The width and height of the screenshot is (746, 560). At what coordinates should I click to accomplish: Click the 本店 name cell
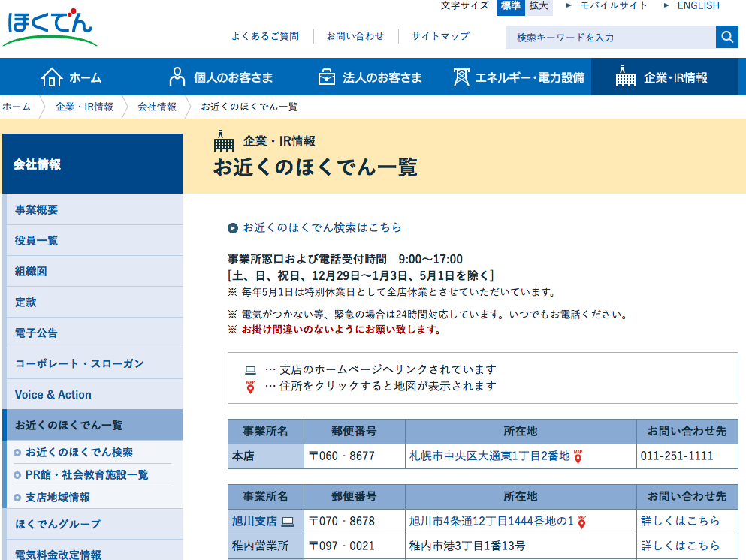[x=266, y=456]
